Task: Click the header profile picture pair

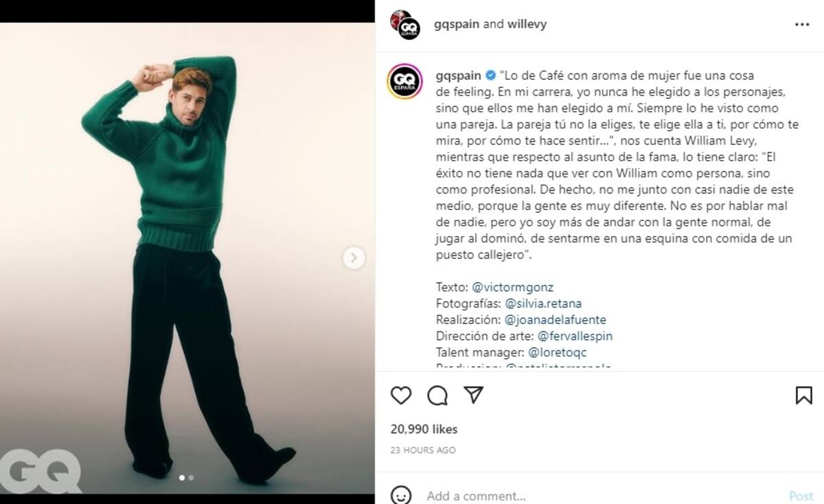Action: tap(406, 24)
